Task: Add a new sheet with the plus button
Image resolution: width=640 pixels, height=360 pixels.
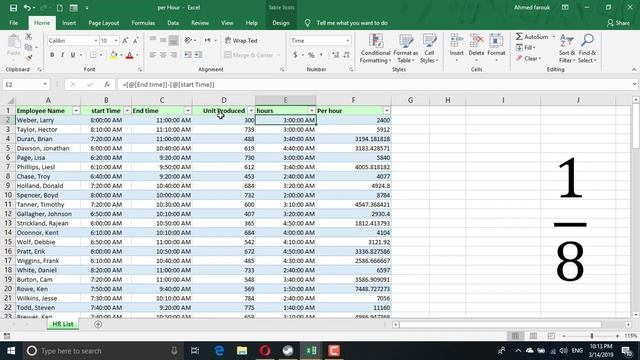Action: click(x=98, y=324)
